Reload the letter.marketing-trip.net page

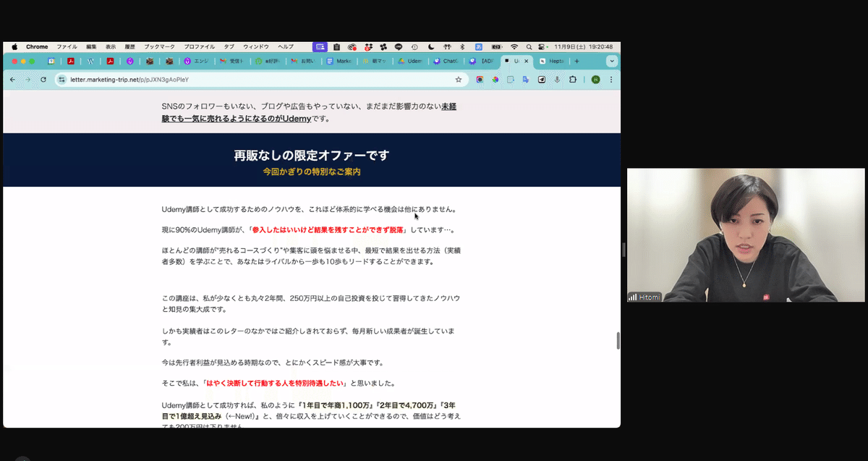[x=43, y=80]
